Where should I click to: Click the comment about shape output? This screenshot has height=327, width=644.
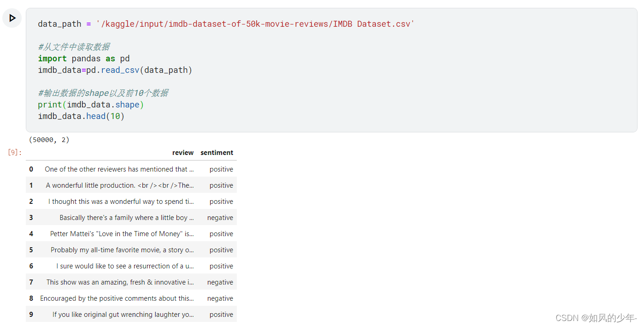click(x=103, y=93)
